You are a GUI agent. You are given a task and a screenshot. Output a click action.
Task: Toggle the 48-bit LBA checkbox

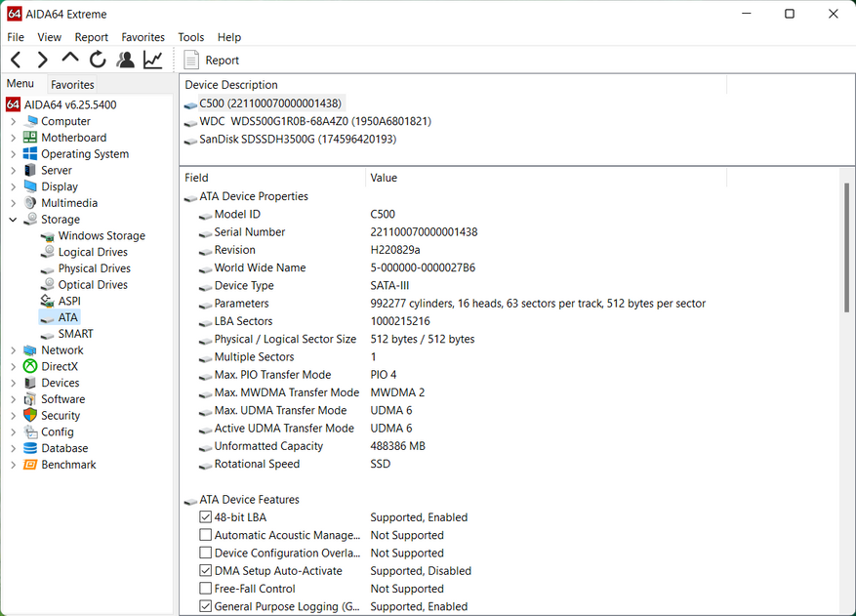coord(205,517)
